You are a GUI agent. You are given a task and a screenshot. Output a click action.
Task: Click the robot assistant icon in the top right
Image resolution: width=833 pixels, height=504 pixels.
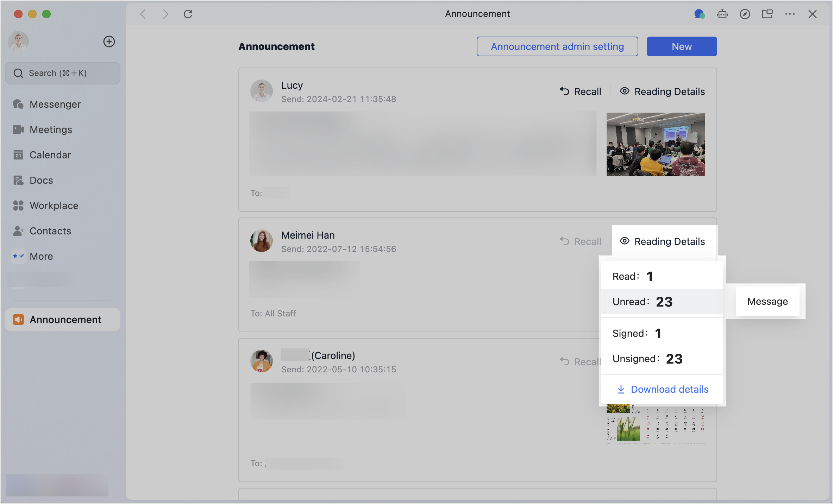click(722, 14)
